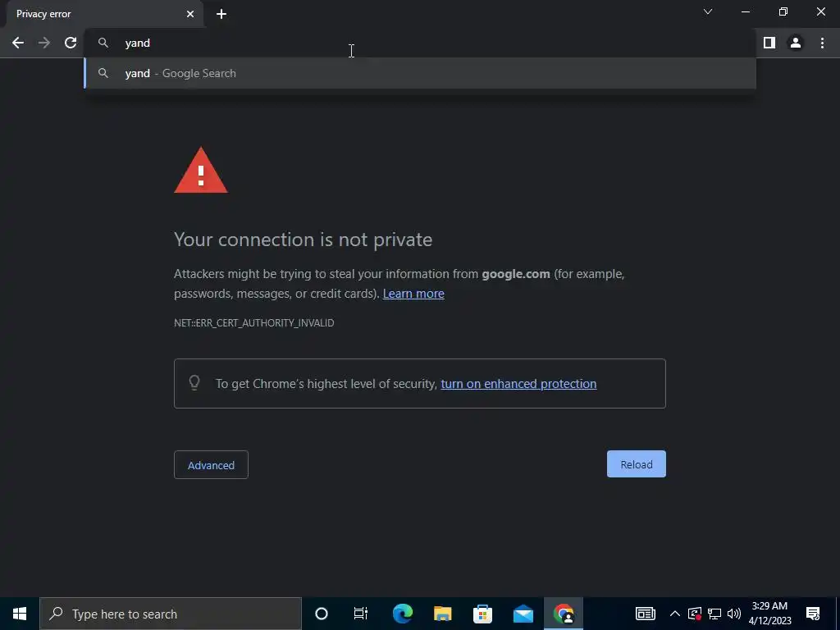The image size is (840, 630).
Task: Click the bold google.com text
Action: 516,274
